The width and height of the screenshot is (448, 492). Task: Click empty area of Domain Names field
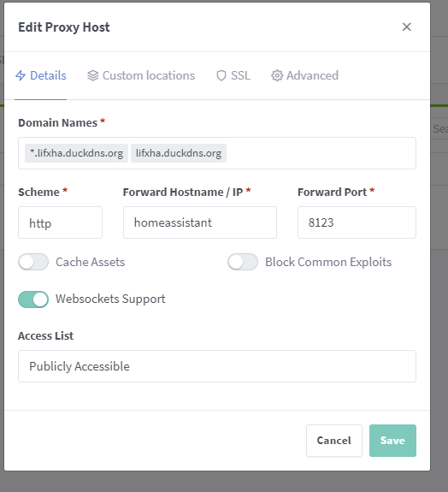coord(320,153)
